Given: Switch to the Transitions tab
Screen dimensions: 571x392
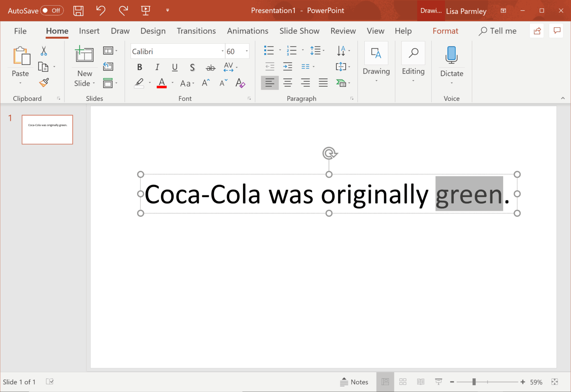Looking at the screenshot, I should click(196, 31).
